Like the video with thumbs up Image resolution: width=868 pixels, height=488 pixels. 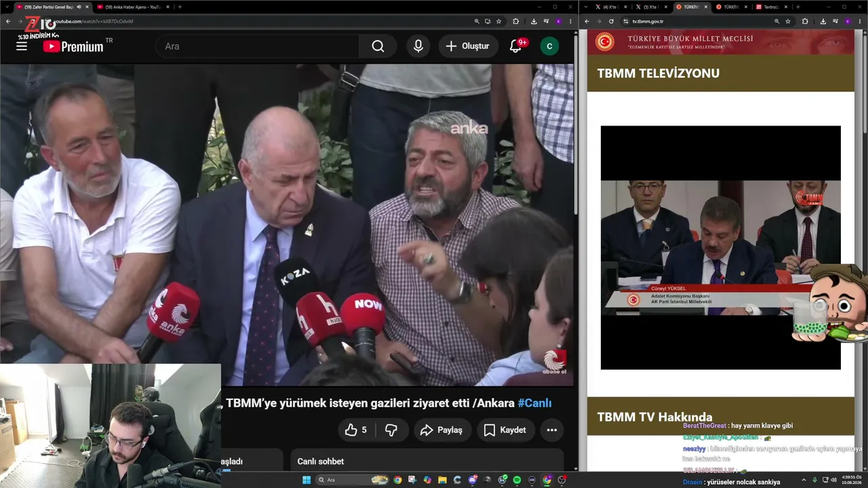tap(356, 430)
